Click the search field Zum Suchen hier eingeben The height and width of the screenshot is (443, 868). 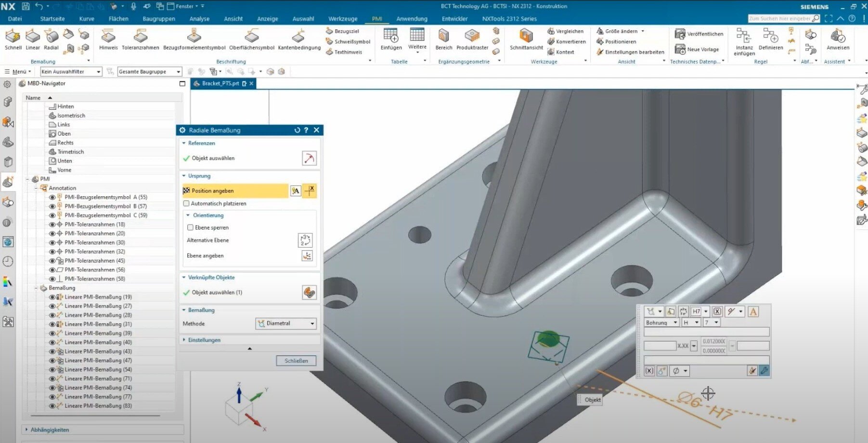779,19
